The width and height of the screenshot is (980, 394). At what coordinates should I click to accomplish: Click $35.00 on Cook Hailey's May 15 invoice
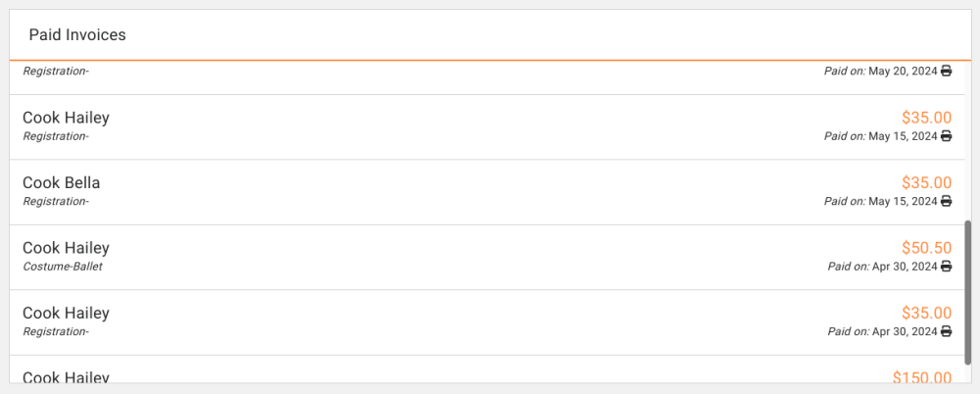tap(926, 118)
